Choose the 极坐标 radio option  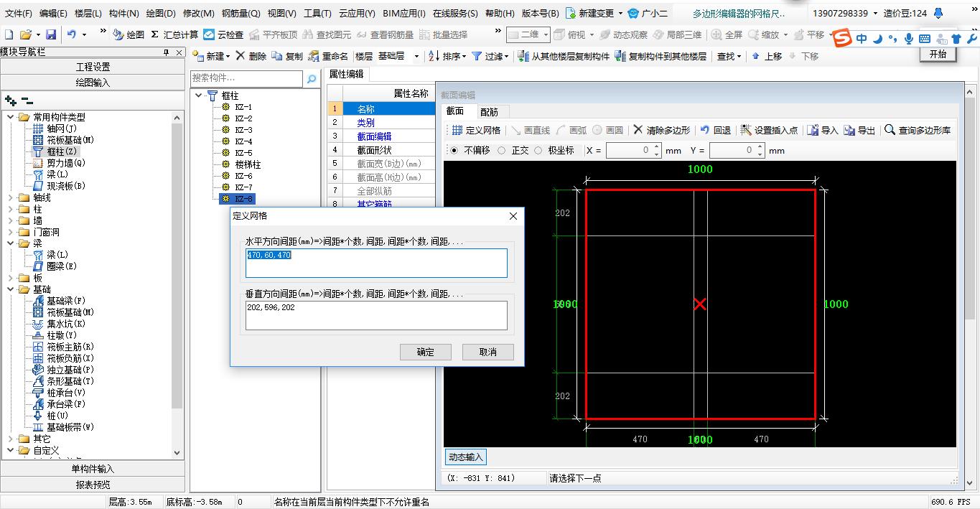point(538,151)
